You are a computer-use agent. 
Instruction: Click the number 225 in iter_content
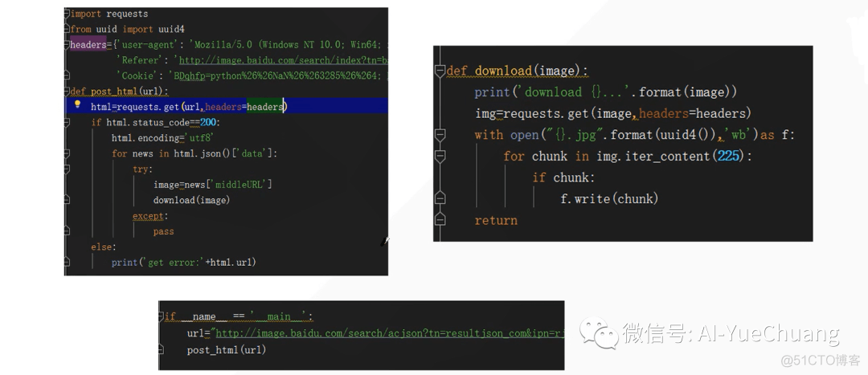click(x=728, y=156)
